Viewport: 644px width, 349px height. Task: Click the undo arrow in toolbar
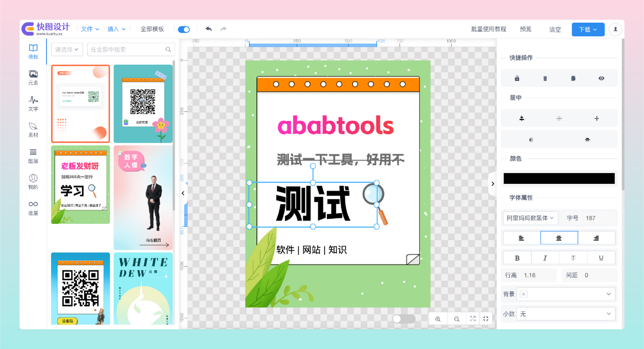208,29
